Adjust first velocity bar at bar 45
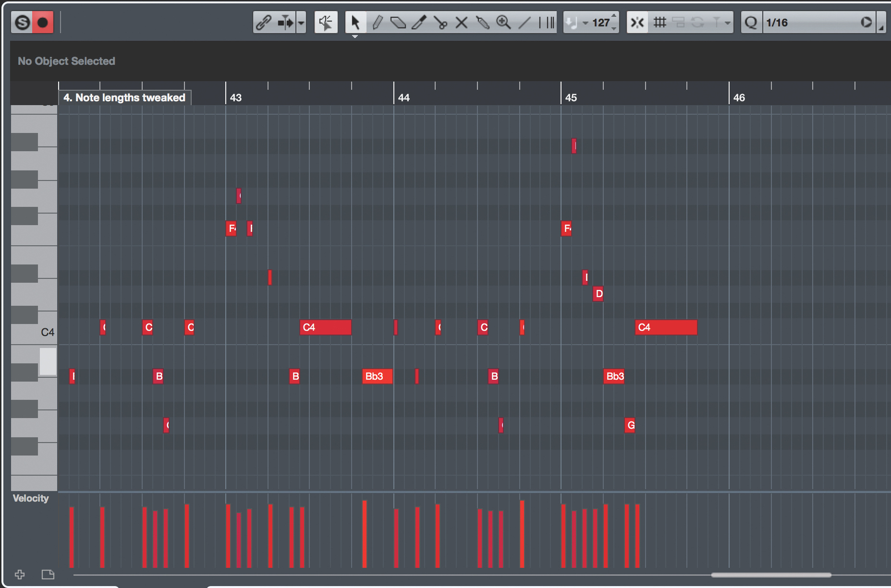The width and height of the screenshot is (891, 588). [563, 536]
